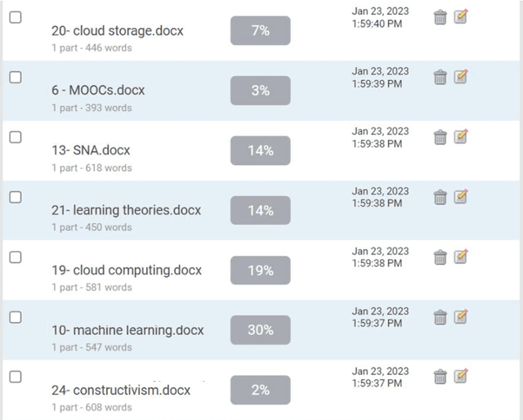
Task: Delete the cloud storage.docx submission
Action: (440, 17)
